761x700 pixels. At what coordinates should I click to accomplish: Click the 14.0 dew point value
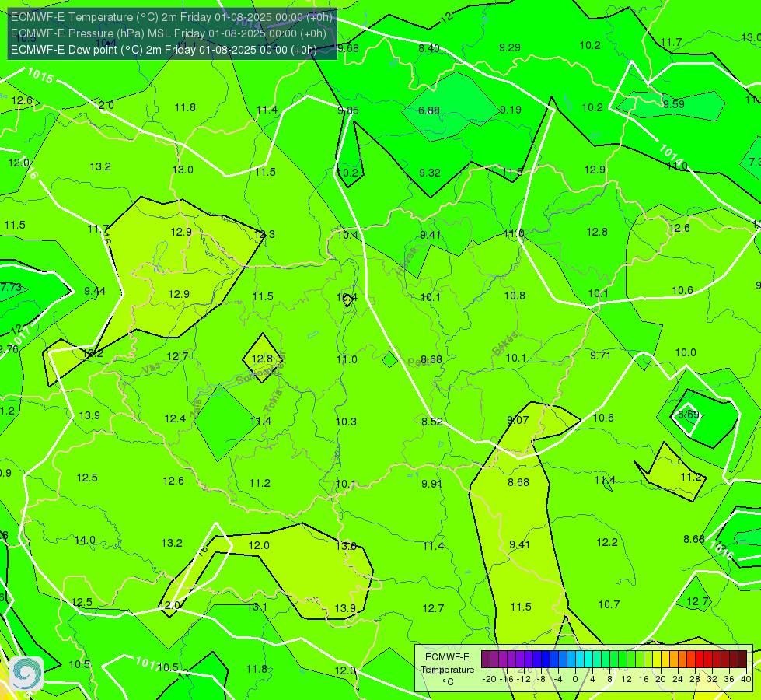(x=85, y=541)
